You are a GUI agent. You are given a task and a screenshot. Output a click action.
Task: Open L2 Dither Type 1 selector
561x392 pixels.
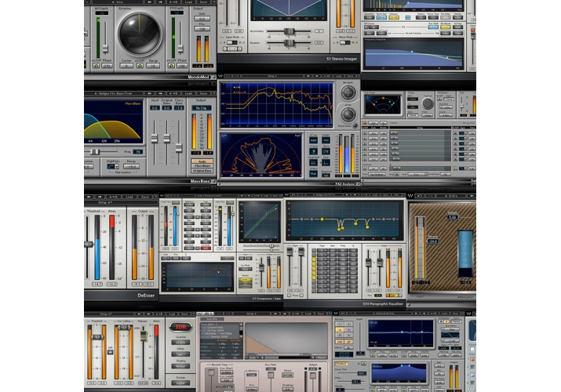coord(180,354)
